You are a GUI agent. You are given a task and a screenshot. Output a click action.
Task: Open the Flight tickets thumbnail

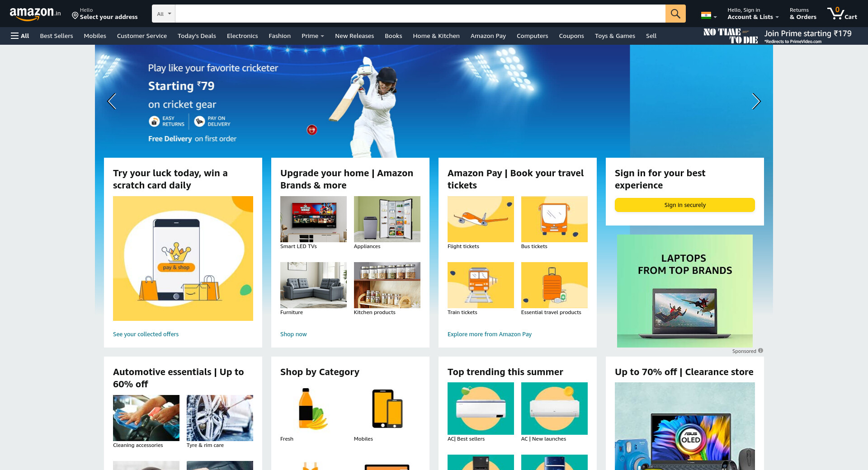pyautogui.click(x=481, y=219)
